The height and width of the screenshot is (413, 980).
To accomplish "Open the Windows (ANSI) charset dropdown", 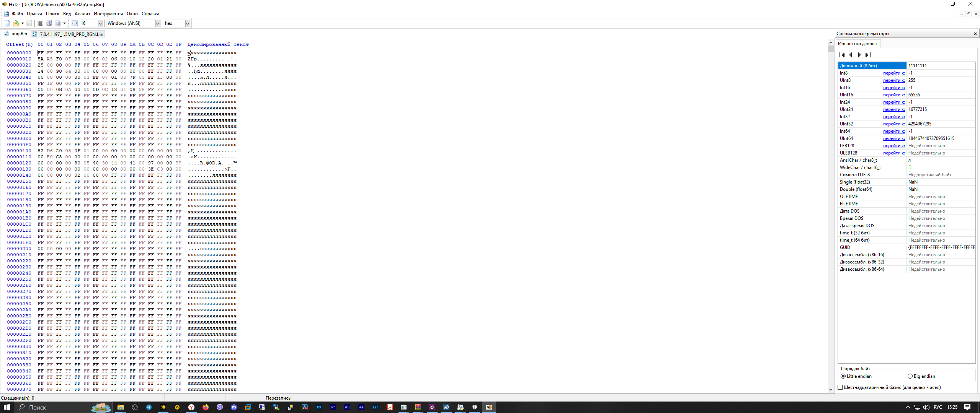I will (x=157, y=23).
